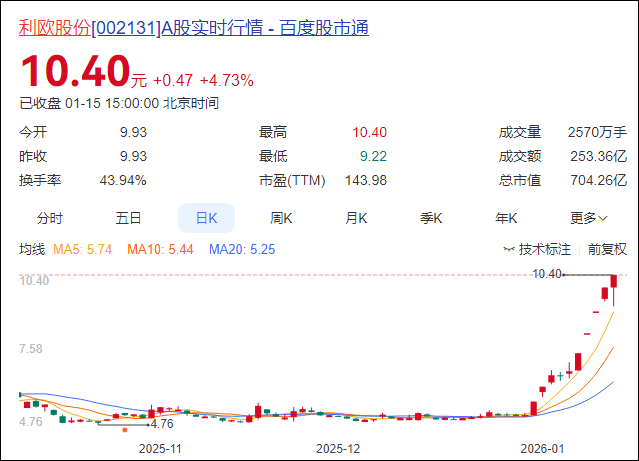Click the large 10.40 price

click(75, 71)
